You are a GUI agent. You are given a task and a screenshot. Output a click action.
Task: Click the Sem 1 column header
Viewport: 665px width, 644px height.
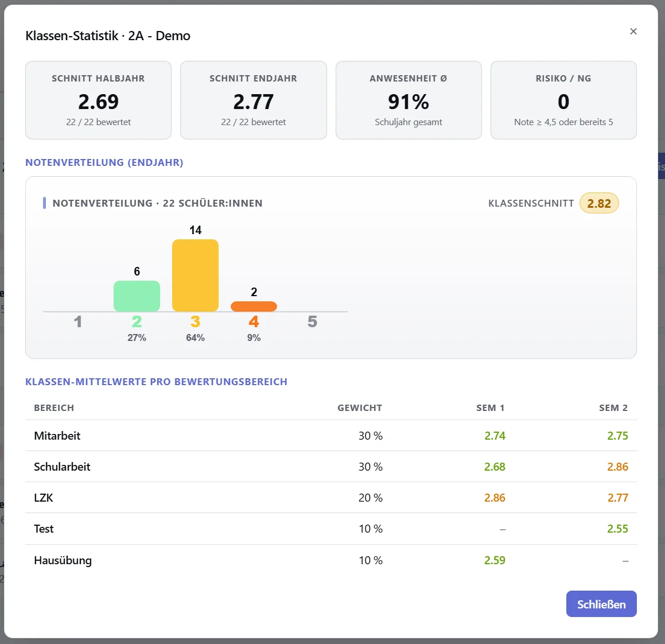pos(490,408)
